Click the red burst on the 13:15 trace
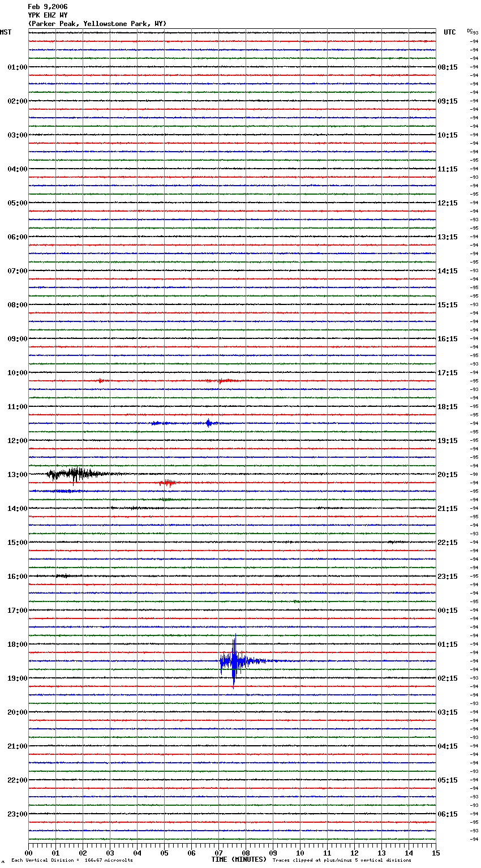This screenshot has width=481, height=868. pos(168,483)
